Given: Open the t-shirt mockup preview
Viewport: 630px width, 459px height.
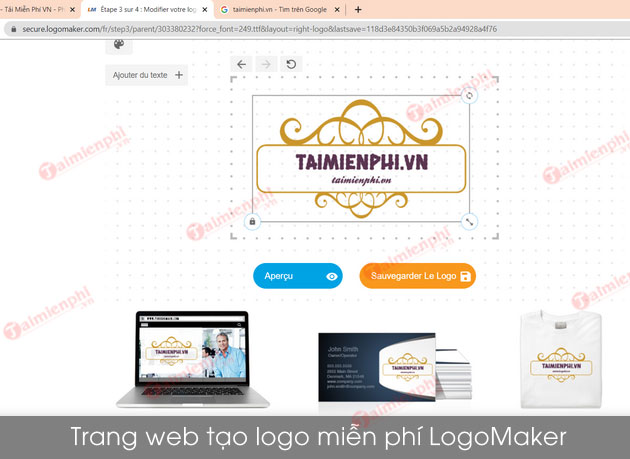Looking at the screenshot, I should pyautogui.click(x=561, y=359).
